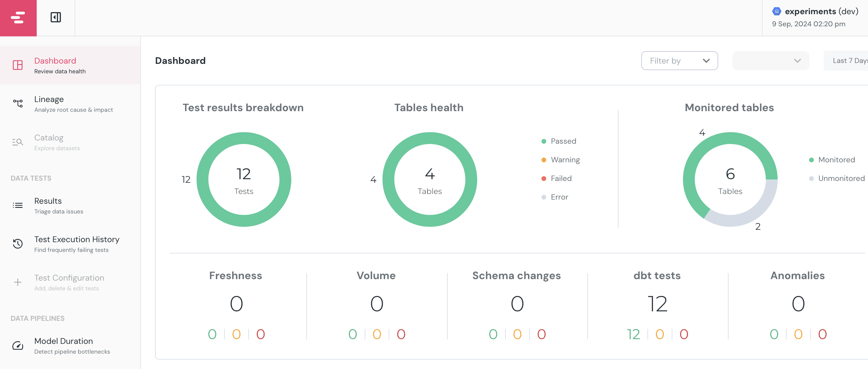The height and width of the screenshot is (369, 868).
Task: Click the '9 Sep, 2024 02:20 pm' timestamp
Action: pos(809,24)
